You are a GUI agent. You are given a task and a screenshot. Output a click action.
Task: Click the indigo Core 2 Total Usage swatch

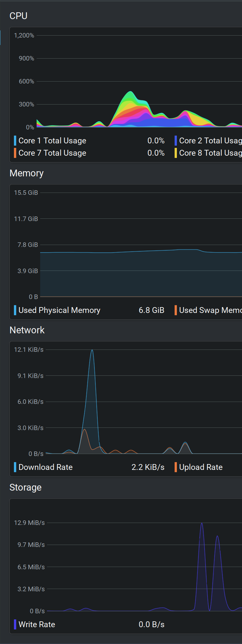(x=176, y=141)
